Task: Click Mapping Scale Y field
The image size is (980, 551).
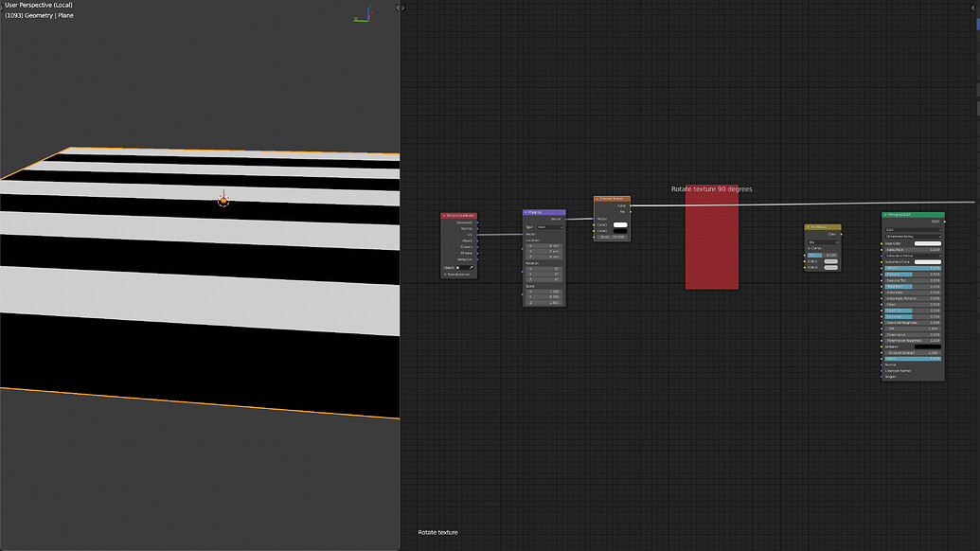Action: 543,296
